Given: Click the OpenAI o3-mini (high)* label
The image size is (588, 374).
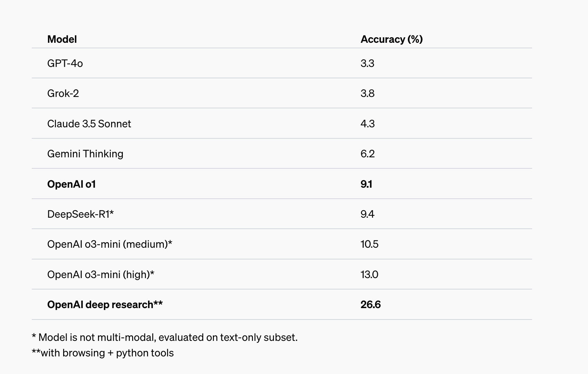Looking at the screenshot, I should pos(101,275).
